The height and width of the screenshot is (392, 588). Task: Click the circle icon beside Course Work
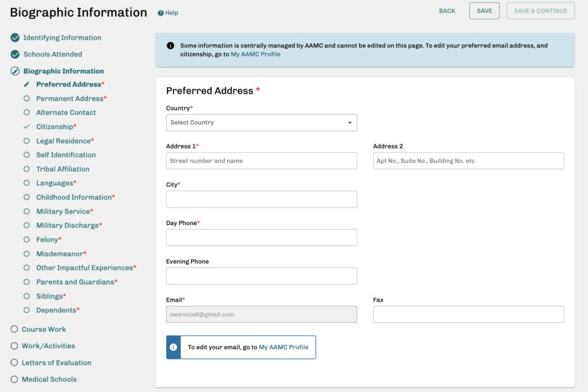coord(14,329)
